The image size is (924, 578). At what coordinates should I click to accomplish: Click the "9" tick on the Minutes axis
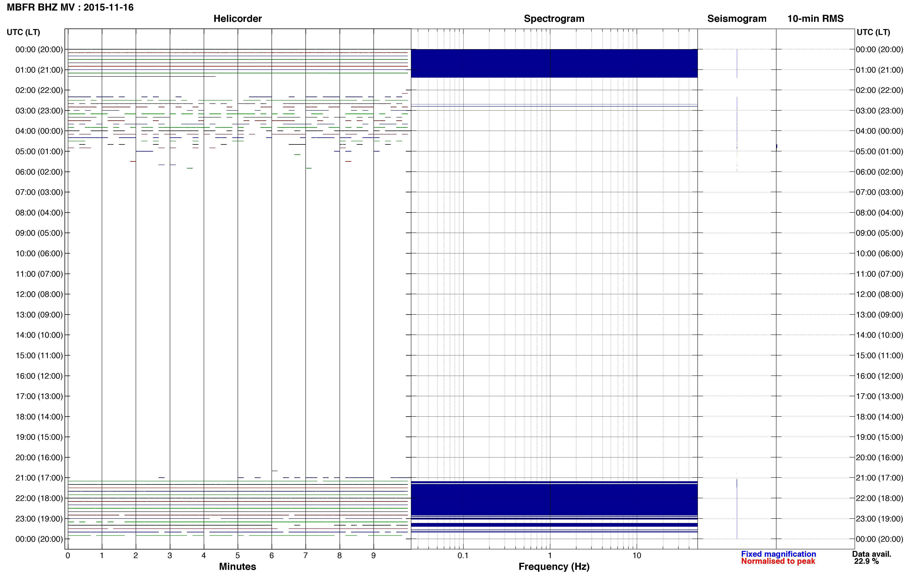coord(373,555)
